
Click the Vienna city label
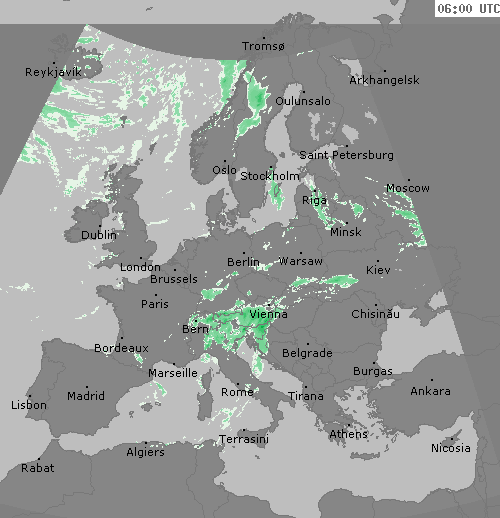tap(268, 314)
